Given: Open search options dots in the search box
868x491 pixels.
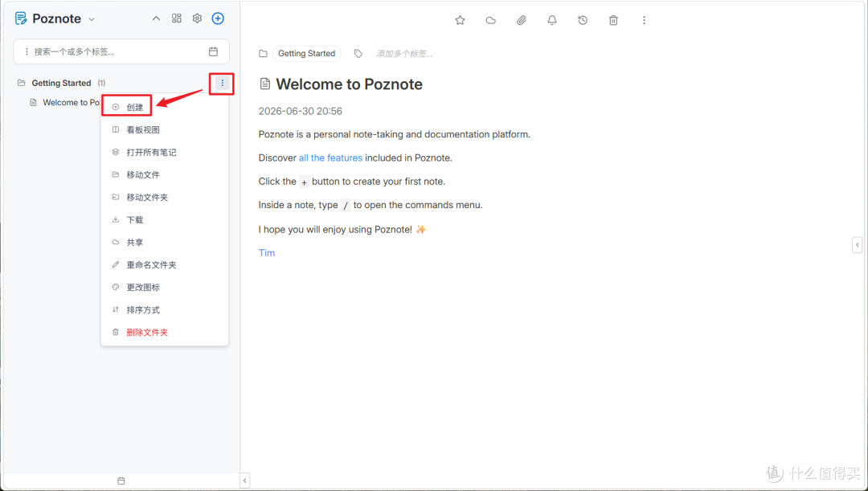Looking at the screenshot, I should pos(26,51).
